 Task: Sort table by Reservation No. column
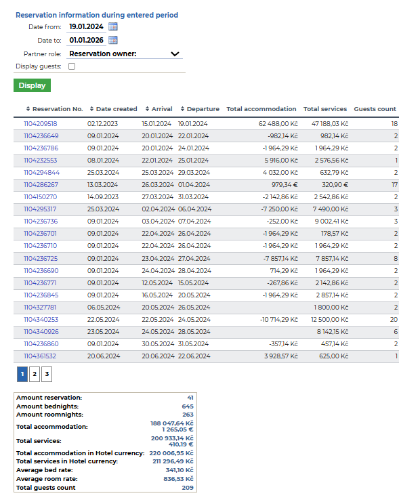(x=54, y=109)
